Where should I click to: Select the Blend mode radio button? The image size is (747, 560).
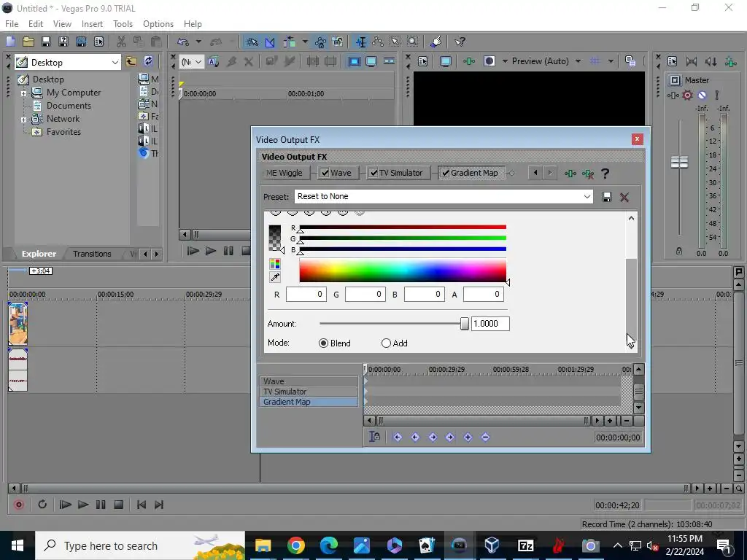(323, 343)
